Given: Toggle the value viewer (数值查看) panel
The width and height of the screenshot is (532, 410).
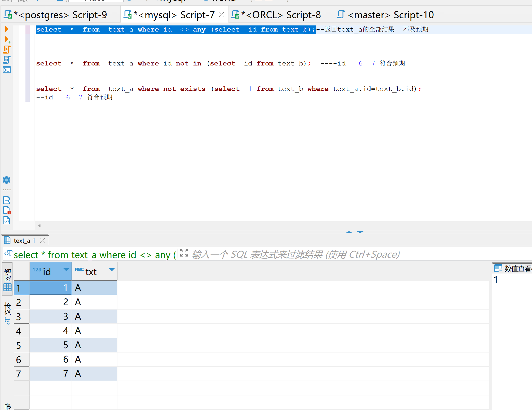Looking at the screenshot, I should tap(512, 268).
